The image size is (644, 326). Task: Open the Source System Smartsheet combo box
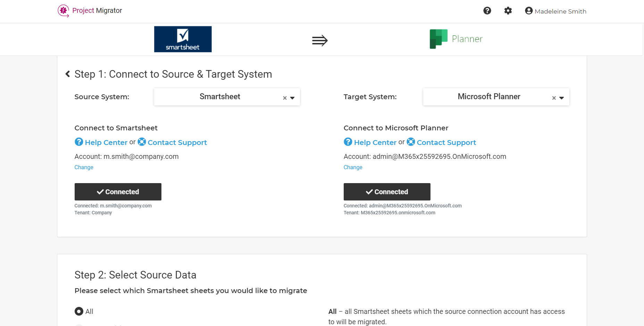pyautogui.click(x=227, y=97)
